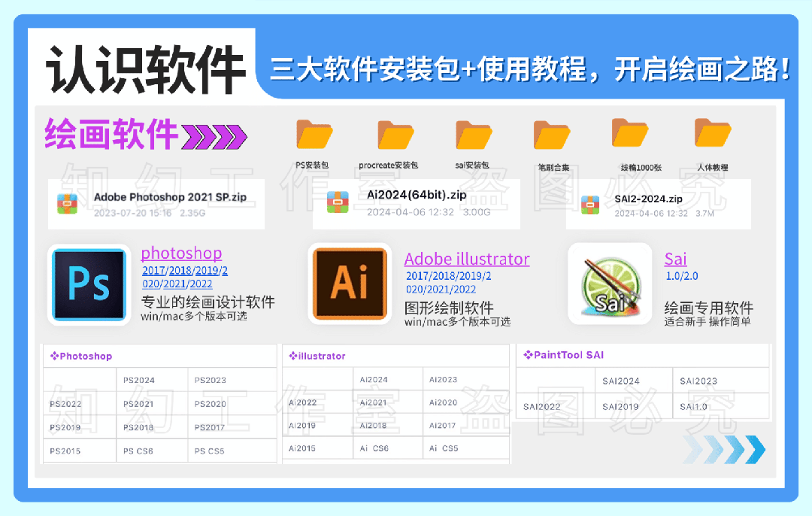Select file Adobe Photoshop 2021 SP.zip
Viewport: 812px width, 516px height.
[x=156, y=204]
